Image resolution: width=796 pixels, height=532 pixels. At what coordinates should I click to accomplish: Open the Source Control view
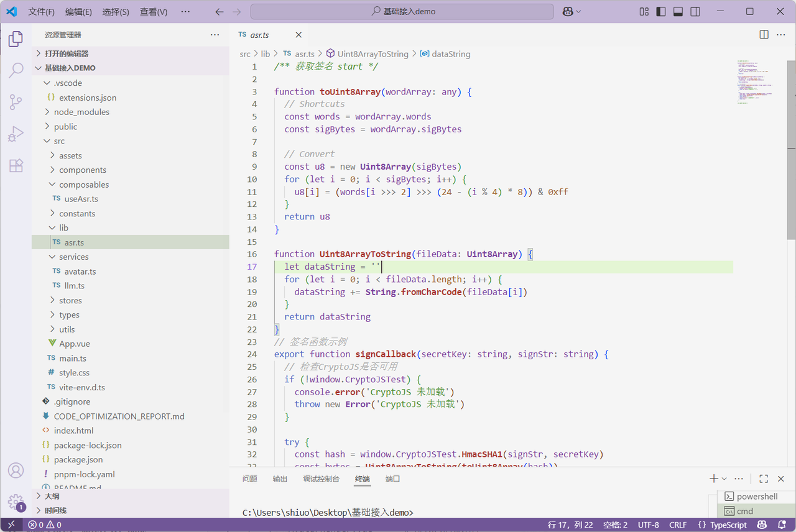click(16, 102)
